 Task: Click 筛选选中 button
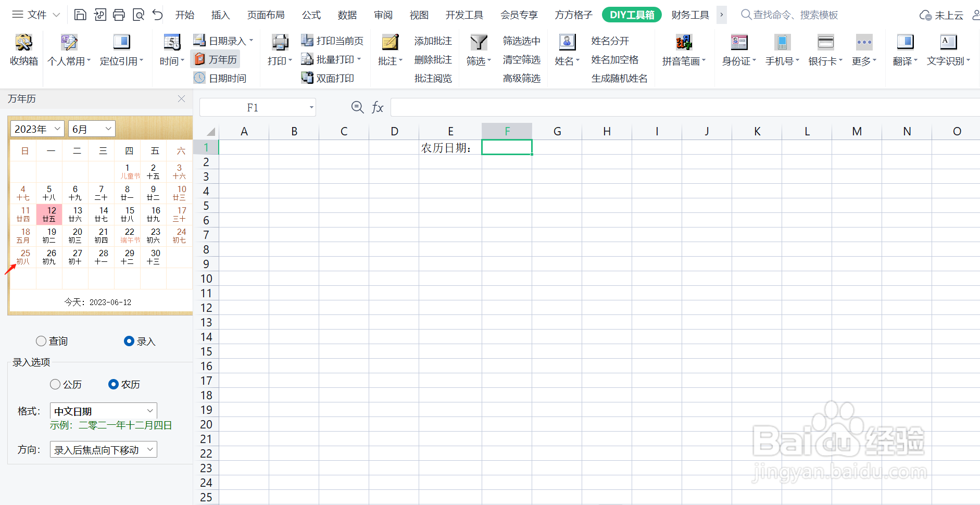pyautogui.click(x=522, y=40)
